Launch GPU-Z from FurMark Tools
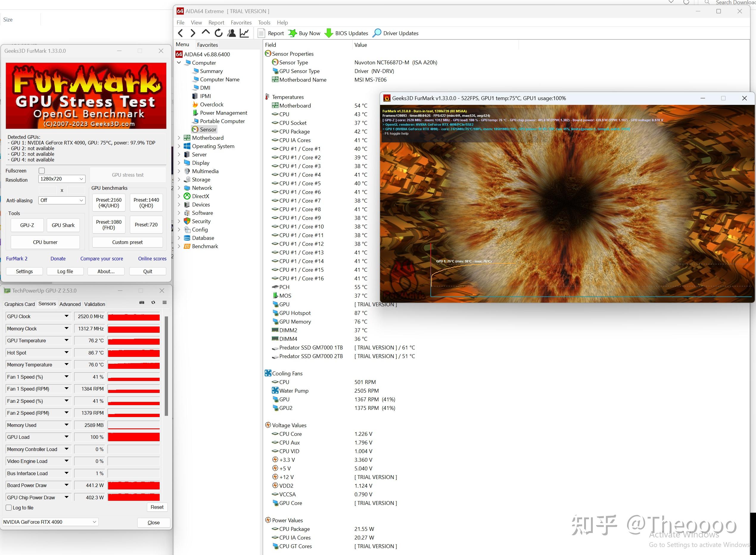 click(27, 225)
